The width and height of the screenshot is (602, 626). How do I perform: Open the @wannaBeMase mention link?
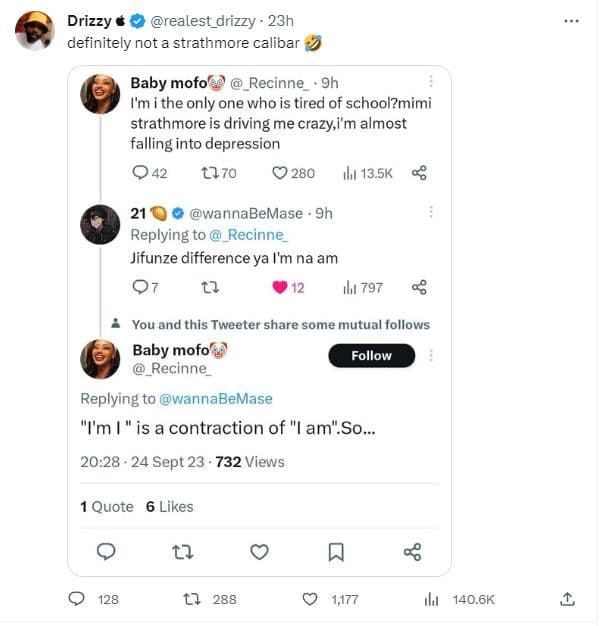point(215,399)
